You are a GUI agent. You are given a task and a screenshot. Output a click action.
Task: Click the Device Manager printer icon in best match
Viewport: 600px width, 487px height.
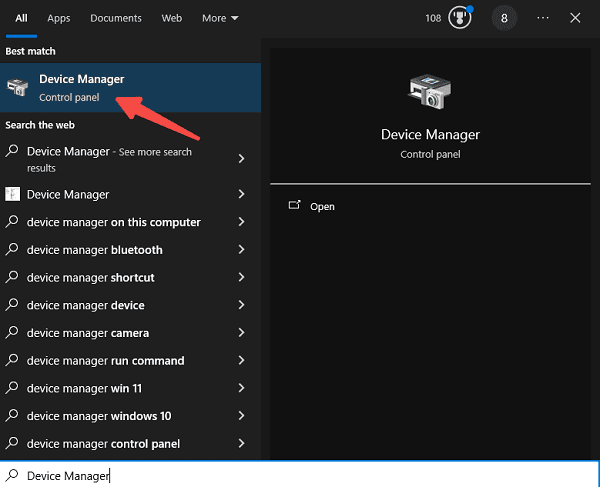click(17, 87)
